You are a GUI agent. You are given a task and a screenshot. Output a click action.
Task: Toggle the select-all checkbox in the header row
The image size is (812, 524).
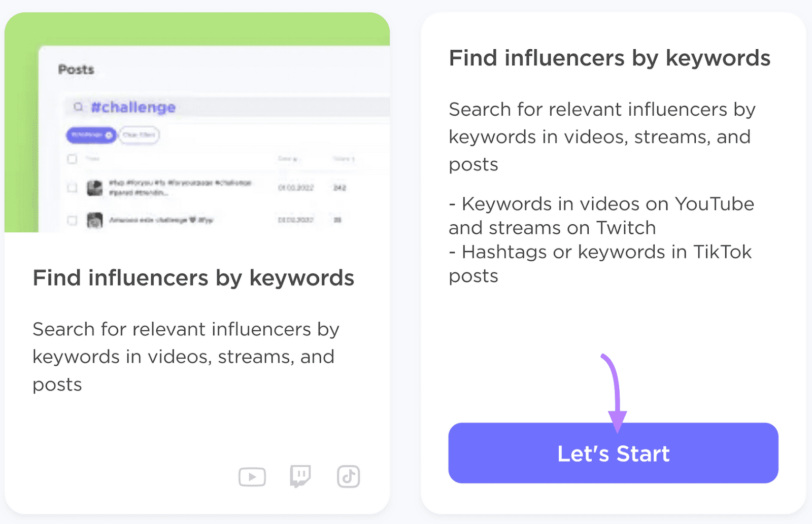click(72, 159)
